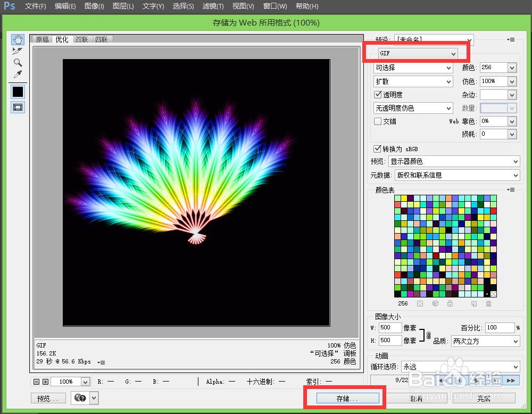Click the preview in browser icon

tap(80, 398)
